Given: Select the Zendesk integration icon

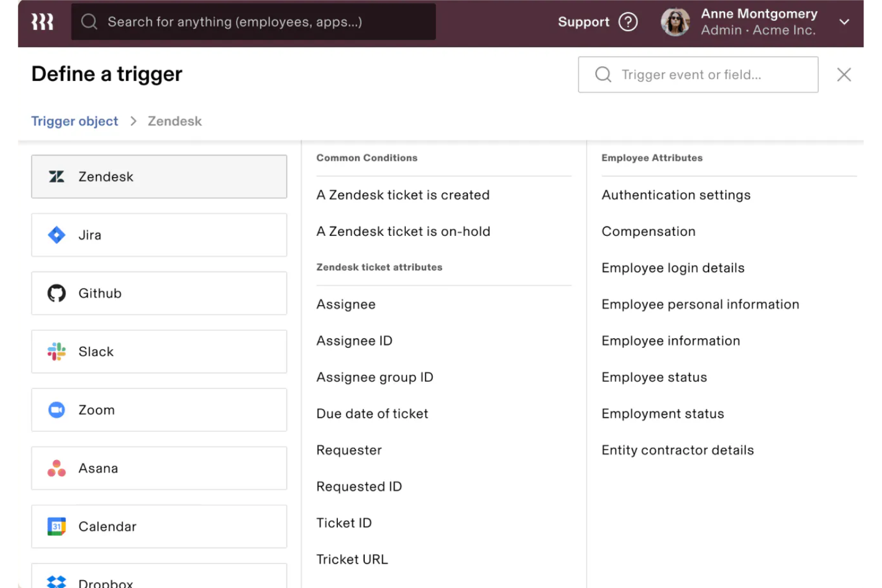Looking at the screenshot, I should (x=56, y=176).
